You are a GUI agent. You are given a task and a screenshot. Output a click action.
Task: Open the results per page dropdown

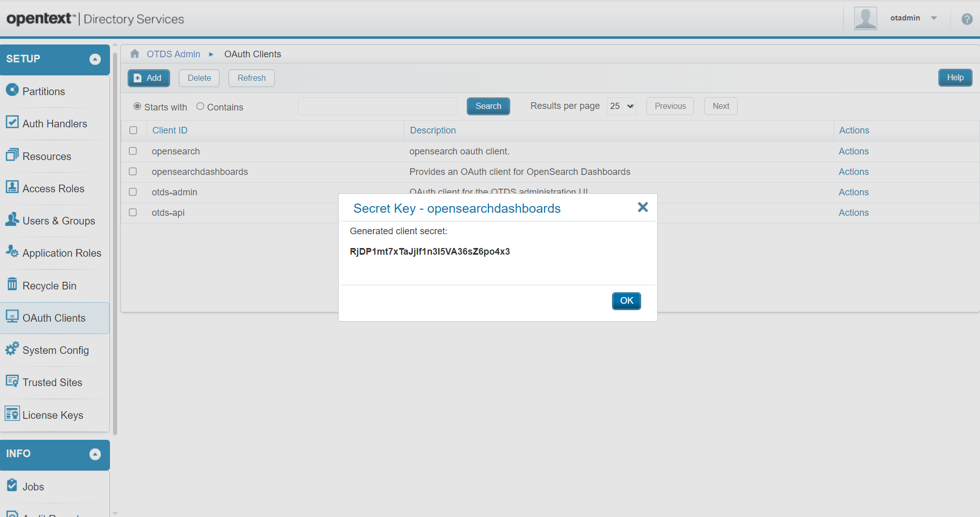[x=621, y=106]
